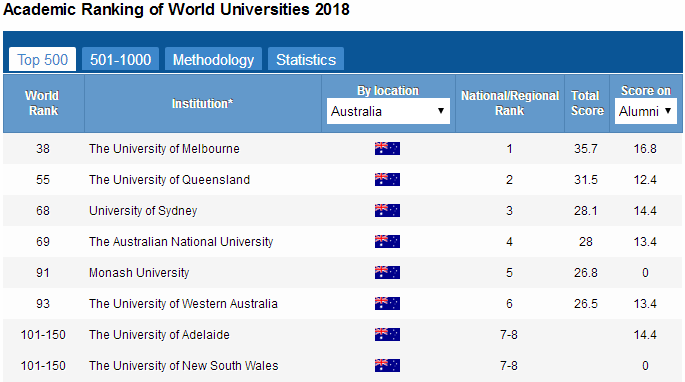Open The University of Melbourne link
685x382 pixels.
(x=164, y=149)
